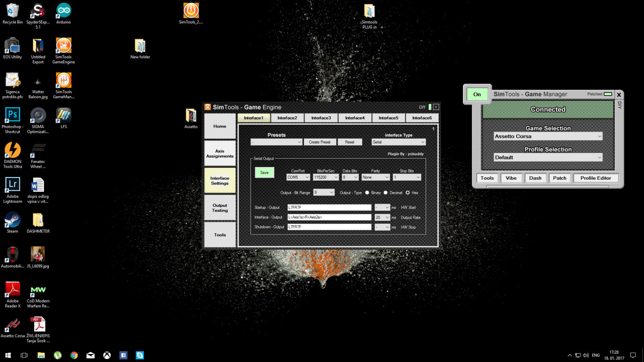Open the Game Engine Tools section
The height and width of the screenshot is (362, 644).
220,235
